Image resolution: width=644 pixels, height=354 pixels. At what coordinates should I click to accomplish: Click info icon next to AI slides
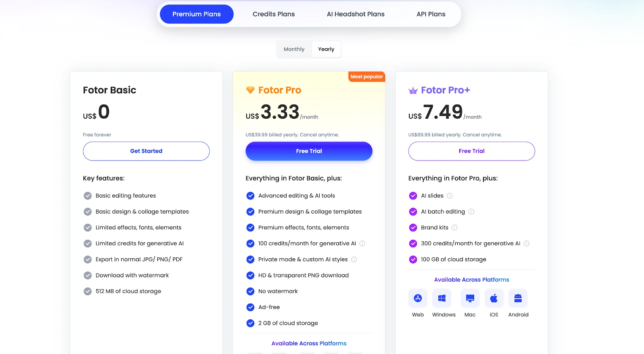click(x=450, y=196)
